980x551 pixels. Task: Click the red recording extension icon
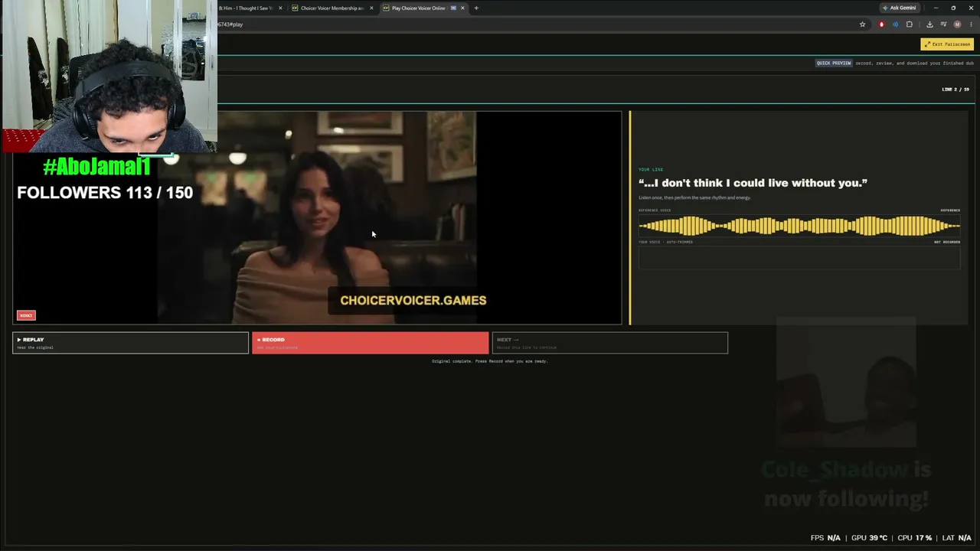(881, 24)
